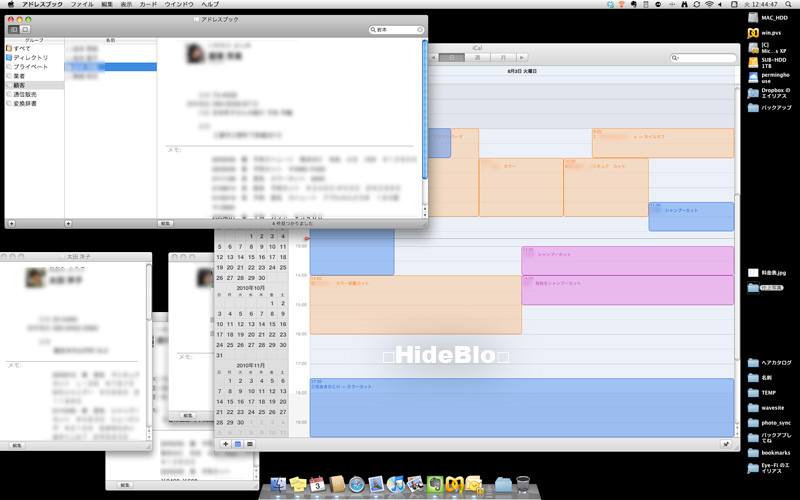Add a new contact in Address Book

pos(68,223)
